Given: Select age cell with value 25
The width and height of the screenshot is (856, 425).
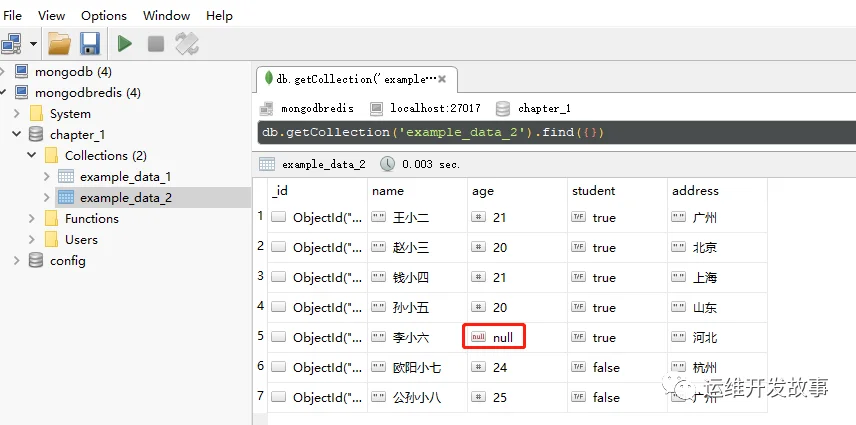Looking at the screenshot, I should coord(518,398).
